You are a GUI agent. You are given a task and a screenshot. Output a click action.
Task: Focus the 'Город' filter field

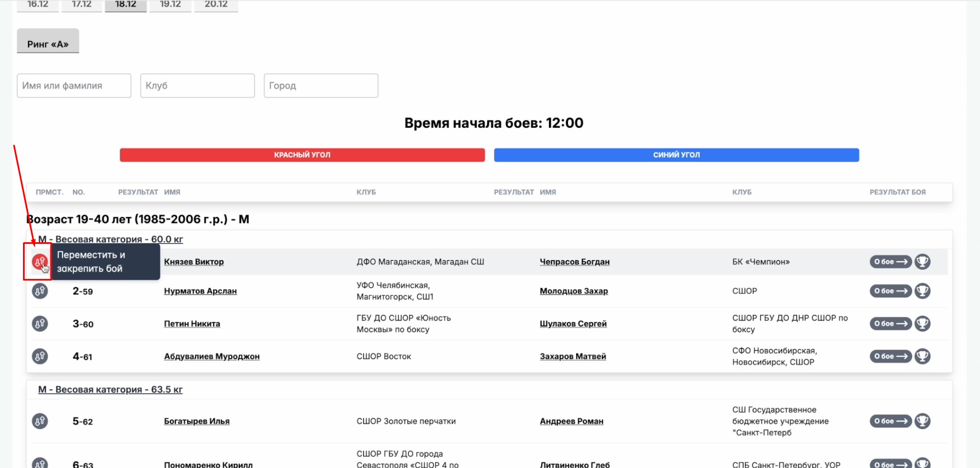[321, 85]
